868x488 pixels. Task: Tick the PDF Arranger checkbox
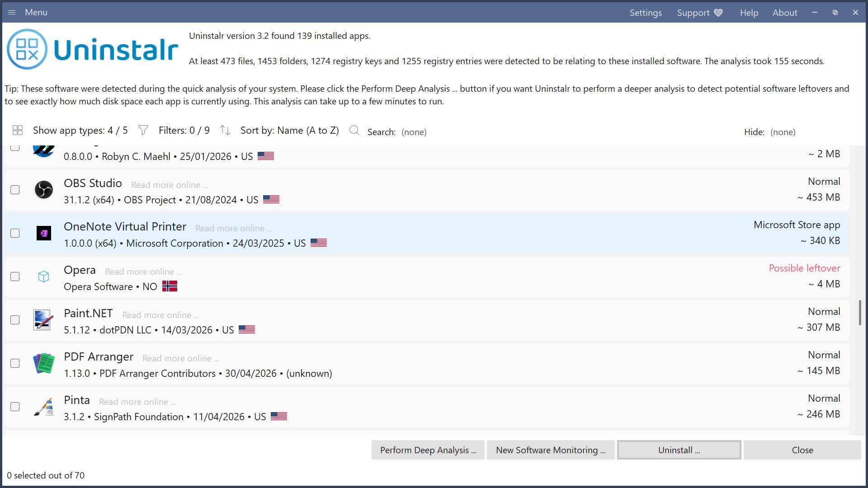(15, 363)
